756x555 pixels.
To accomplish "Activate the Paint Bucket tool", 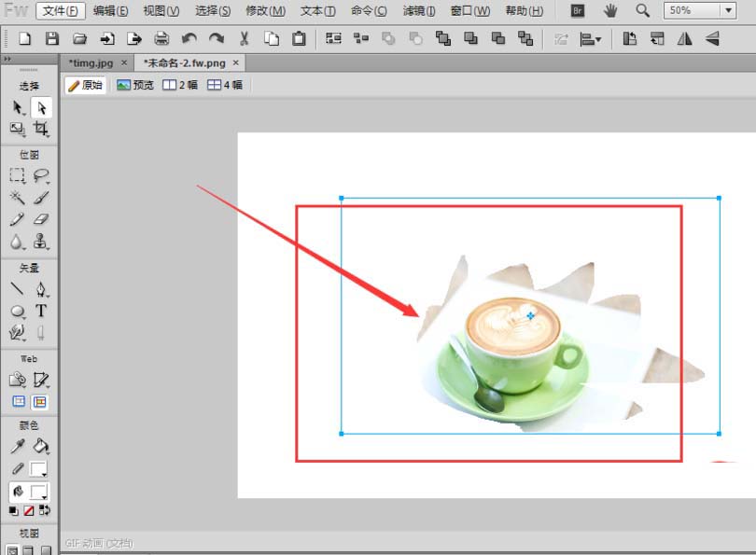I will [40, 448].
